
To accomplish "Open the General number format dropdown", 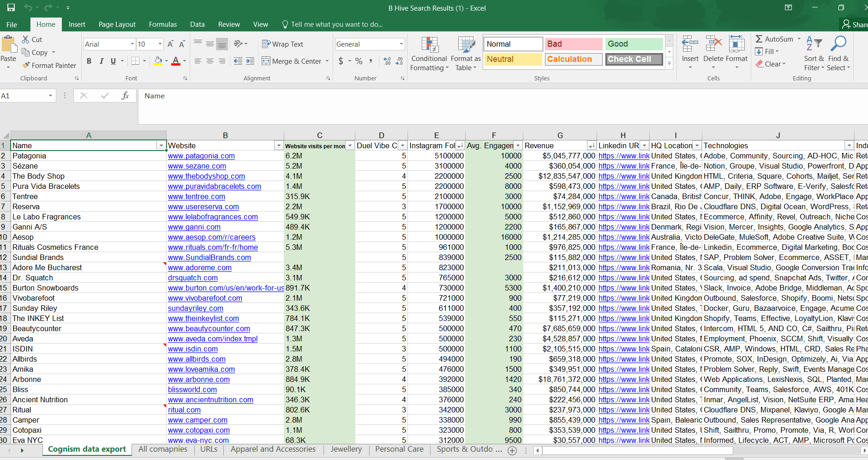I will click(401, 44).
